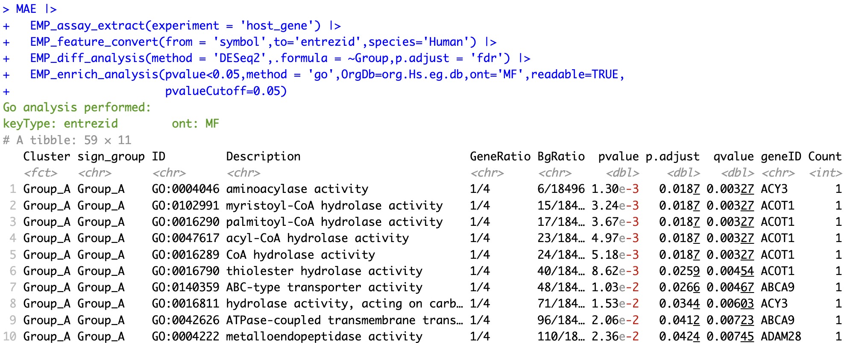This screenshot has width=868, height=343.
Task: Click the 'metalloendopeptidase activity' description
Action: click(324, 337)
